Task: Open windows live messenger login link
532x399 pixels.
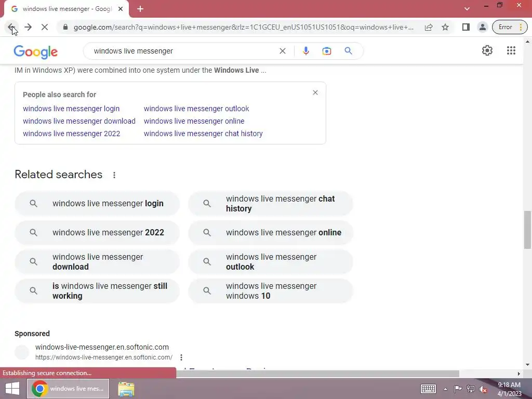Action: click(71, 109)
